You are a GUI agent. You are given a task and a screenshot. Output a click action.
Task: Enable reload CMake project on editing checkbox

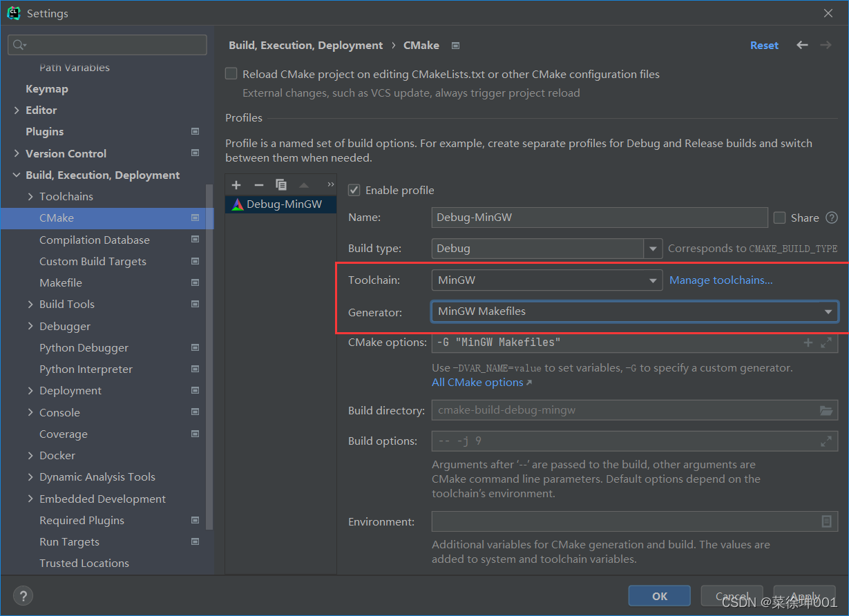click(231, 74)
